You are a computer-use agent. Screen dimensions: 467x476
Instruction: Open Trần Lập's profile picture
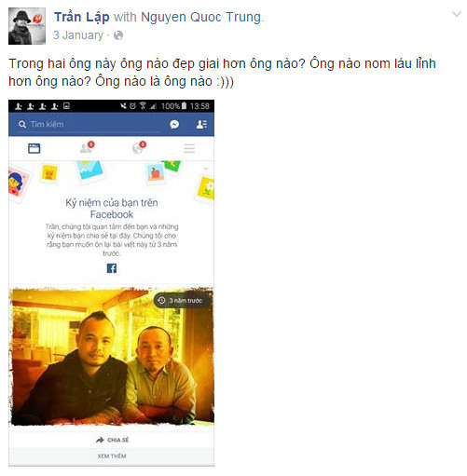[x=27, y=26]
